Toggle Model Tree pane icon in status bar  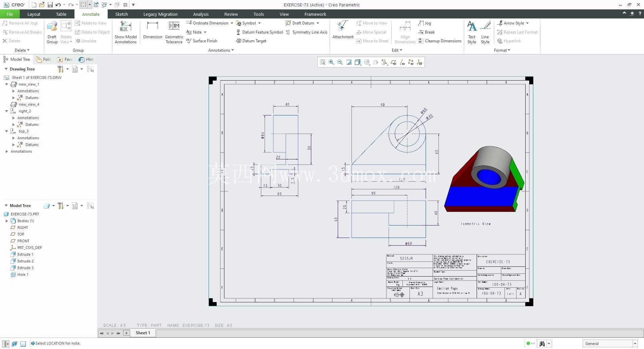[6, 344]
